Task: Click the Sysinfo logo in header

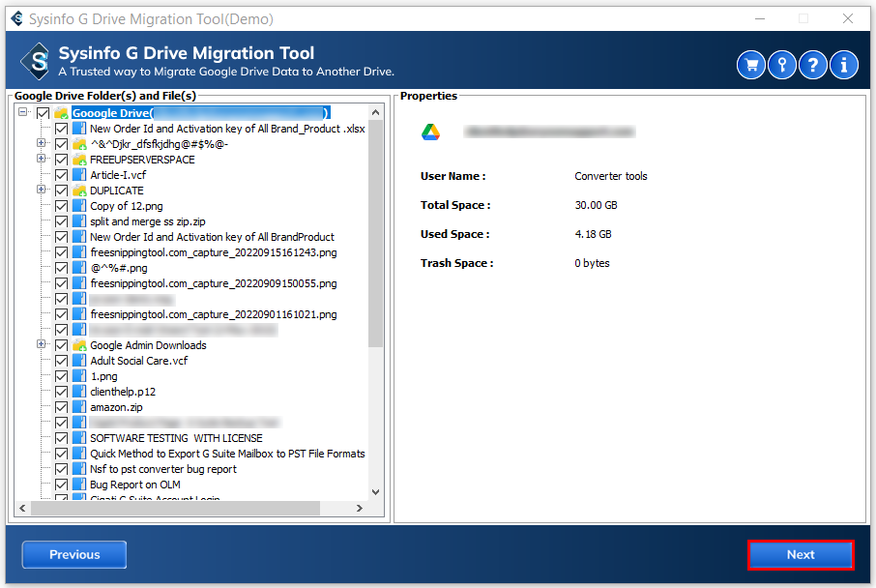Action: click(x=35, y=64)
